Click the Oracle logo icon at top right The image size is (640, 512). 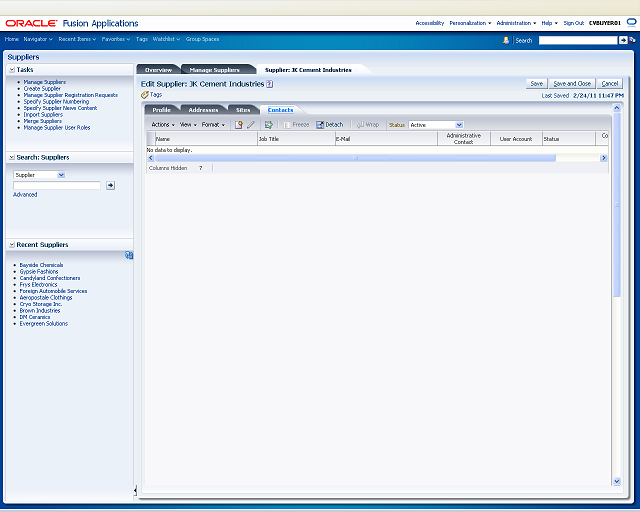coord(631,23)
